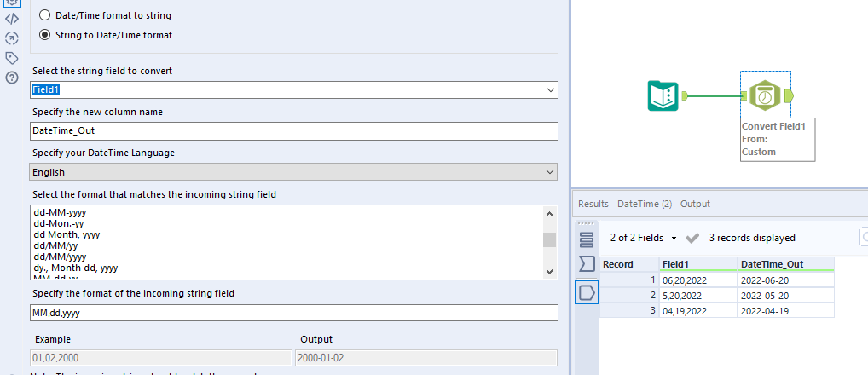Screen dimensions: 868x375
Task: Click the Help question mark icon
Action: 12,78
